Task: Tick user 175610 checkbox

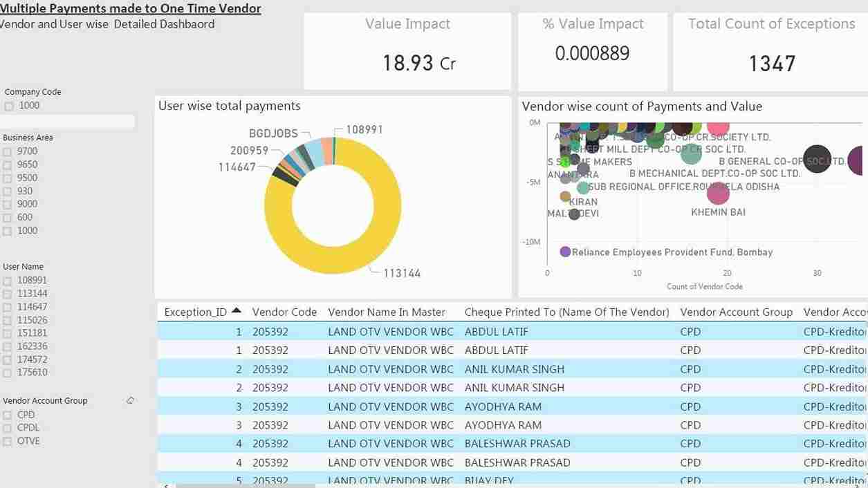Action: pos(7,373)
